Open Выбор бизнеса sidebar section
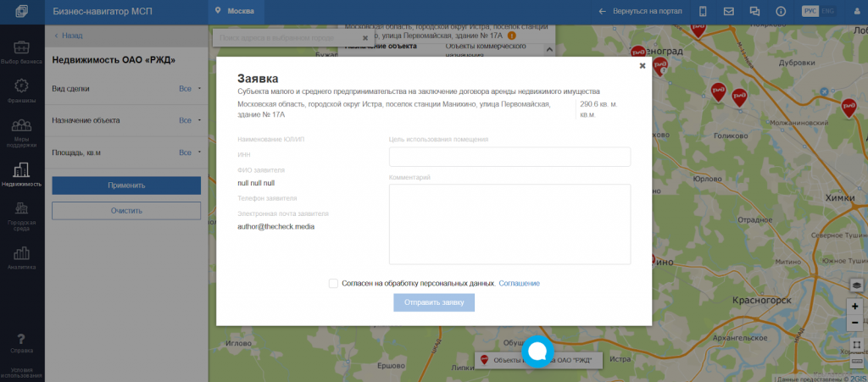This screenshot has height=382, width=868. click(x=21, y=53)
